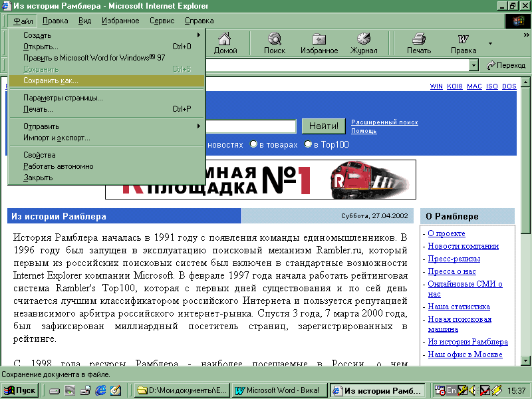Click the Windows logo throbber icon
The width and height of the screenshot is (532, 399).
(518, 21)
